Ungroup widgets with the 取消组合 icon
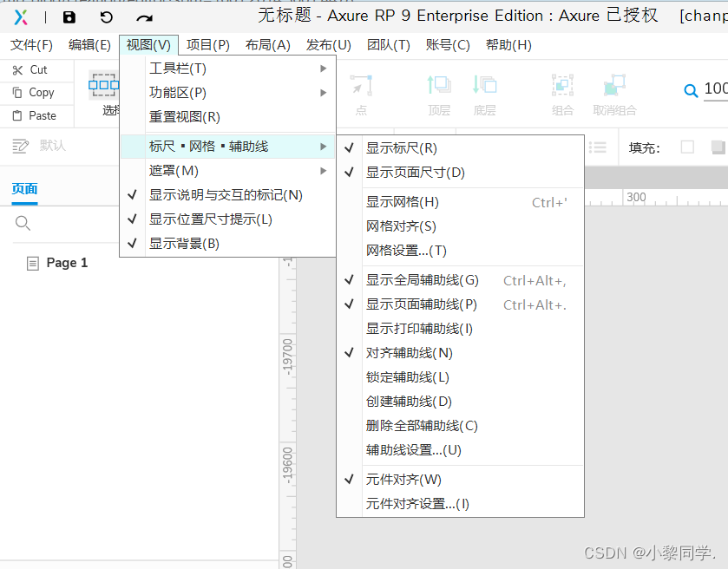This screenshot has width=728, height=569. 614,85
